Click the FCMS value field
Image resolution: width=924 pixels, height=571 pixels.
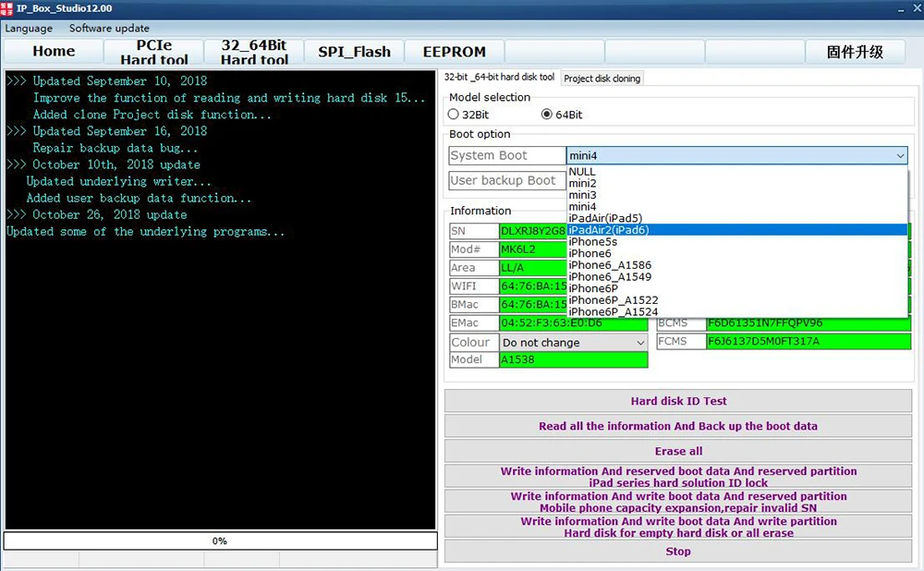(x=808, y=341)
